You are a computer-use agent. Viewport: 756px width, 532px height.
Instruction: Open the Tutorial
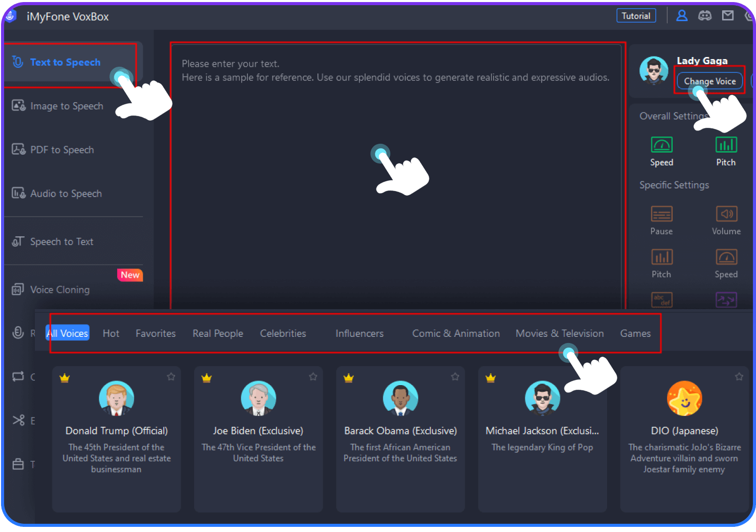click(636, 16)
